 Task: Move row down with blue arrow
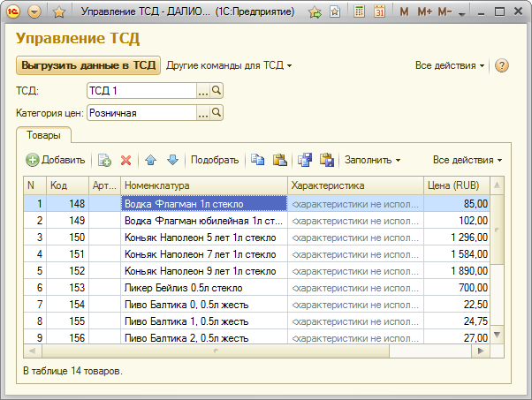click(x=172, y=160)
